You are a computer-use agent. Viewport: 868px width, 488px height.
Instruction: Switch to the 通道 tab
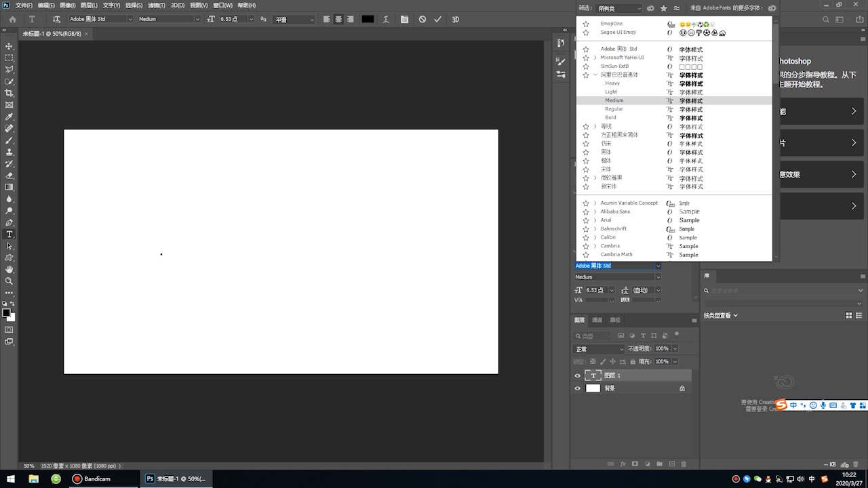(597, 320)
